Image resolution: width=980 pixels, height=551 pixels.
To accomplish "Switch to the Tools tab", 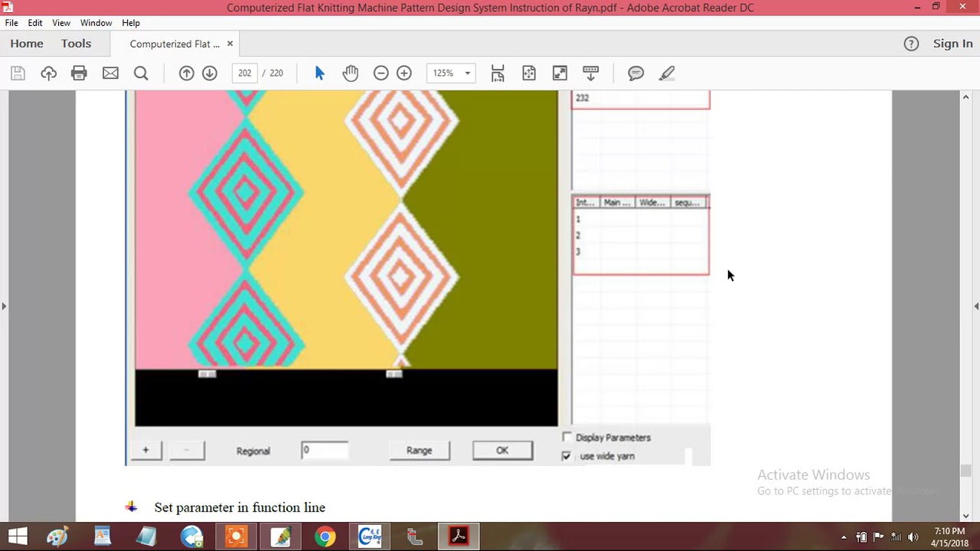I will click(x=77, y=44).
